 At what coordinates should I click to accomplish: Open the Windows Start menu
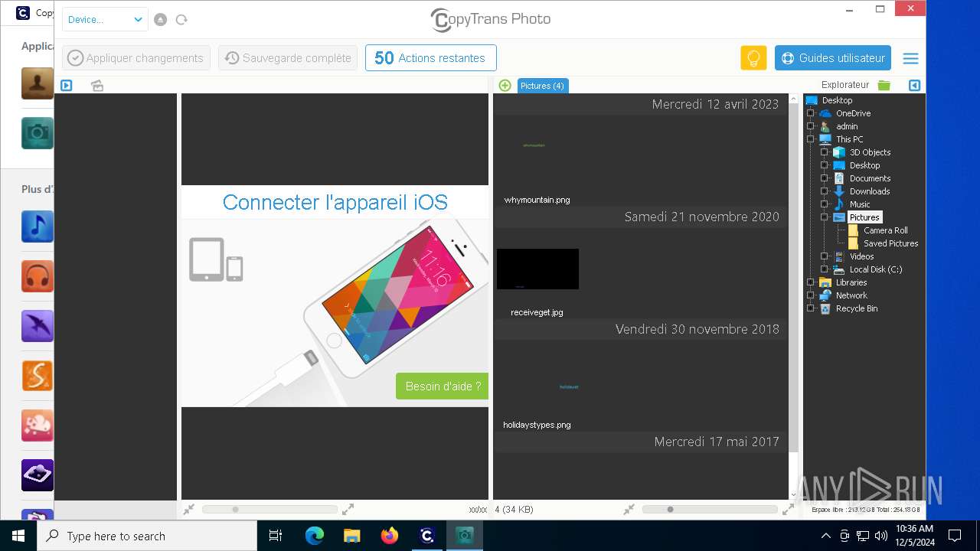pos(18,536)
